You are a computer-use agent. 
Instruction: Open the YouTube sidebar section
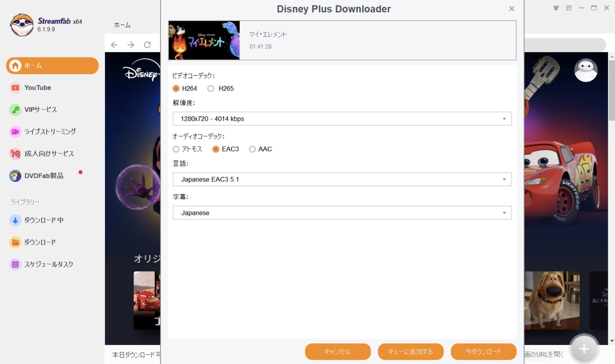click(37, 88)
